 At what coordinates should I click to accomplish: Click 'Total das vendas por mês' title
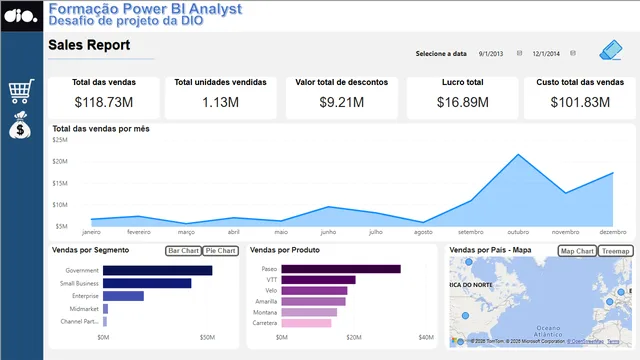pyautogui.click(x=101, y=129)
